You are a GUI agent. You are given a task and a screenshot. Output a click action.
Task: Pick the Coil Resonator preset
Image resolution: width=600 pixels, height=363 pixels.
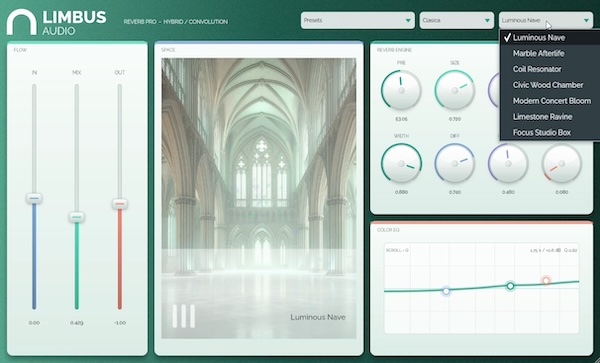tap(550, 69)
